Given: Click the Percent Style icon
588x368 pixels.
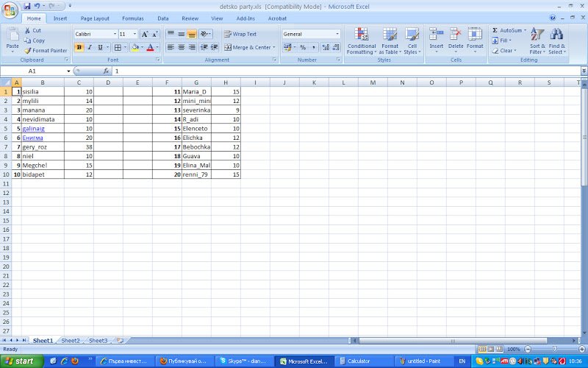Looking at the screenshot, I should pos(302,47).
